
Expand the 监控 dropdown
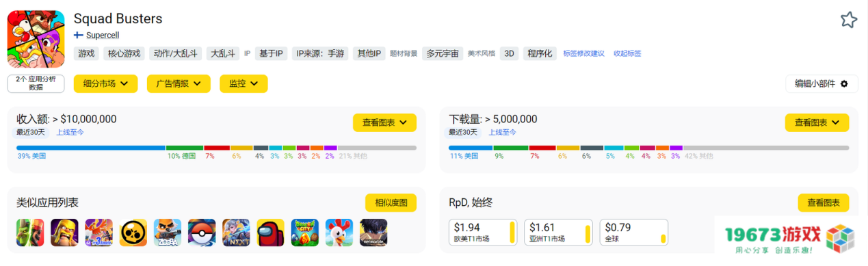coord(244,83)
